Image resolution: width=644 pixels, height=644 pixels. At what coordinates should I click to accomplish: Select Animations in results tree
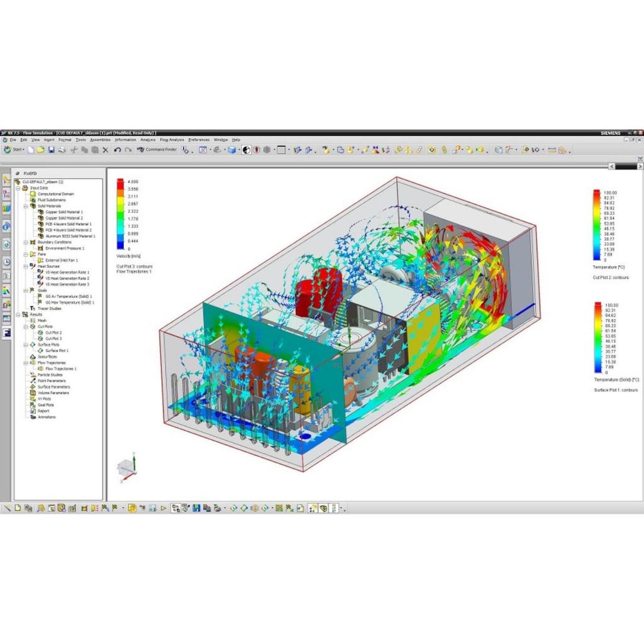coord(47,418)
